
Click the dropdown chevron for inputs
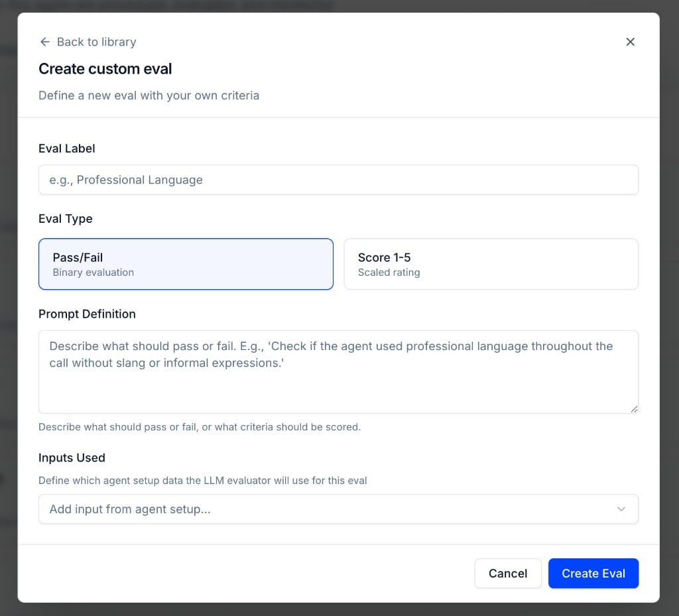point(621,509)
